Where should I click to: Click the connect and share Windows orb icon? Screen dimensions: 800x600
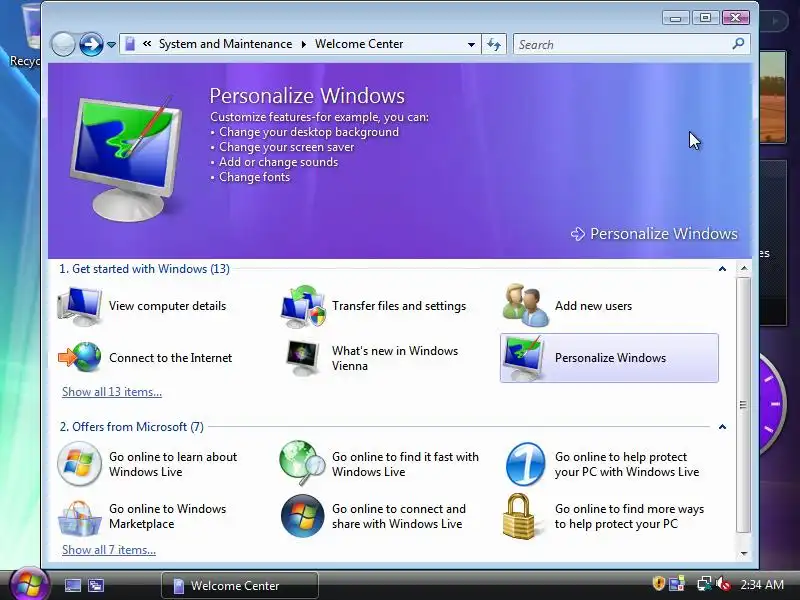tap(303, 516)
